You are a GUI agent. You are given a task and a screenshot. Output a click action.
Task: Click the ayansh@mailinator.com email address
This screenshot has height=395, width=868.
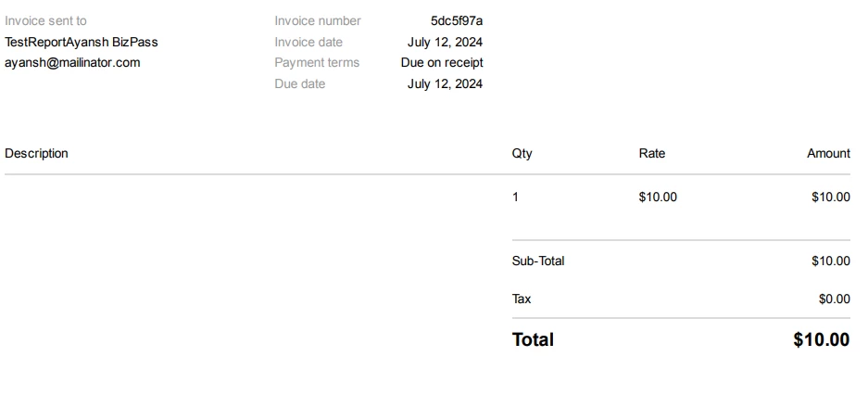tap(72, 63)
